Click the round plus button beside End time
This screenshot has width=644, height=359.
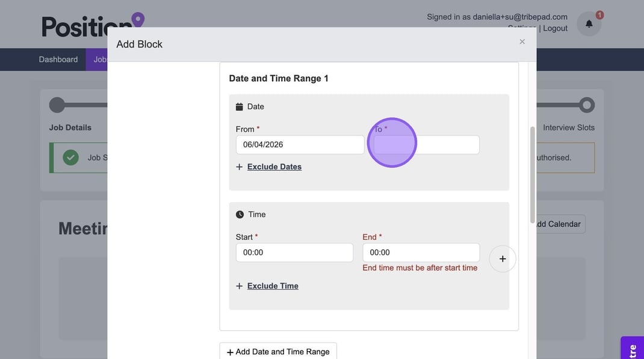[502, 259]
